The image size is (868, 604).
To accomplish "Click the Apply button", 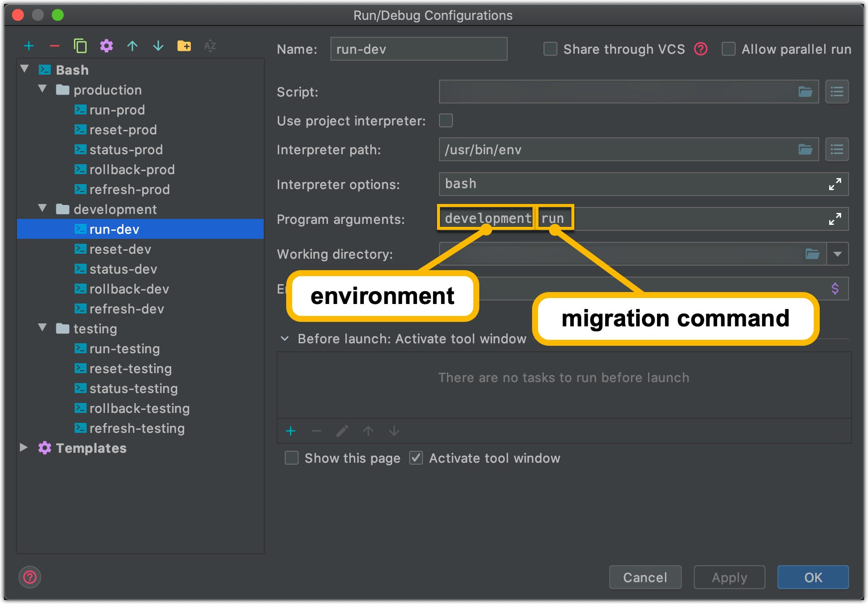I will click(x=729, y=577).
